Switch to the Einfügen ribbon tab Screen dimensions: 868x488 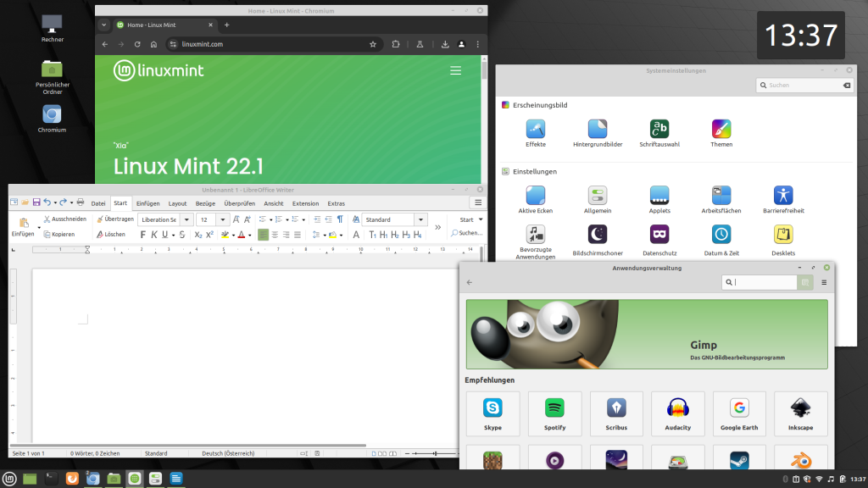[x=147, y=203]
